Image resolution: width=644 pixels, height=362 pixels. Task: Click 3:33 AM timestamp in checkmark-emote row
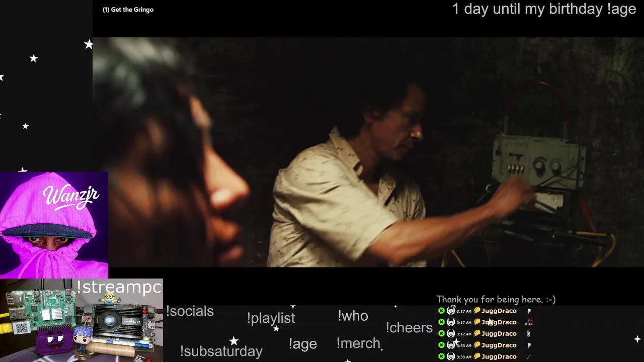[x=464, y=357]
